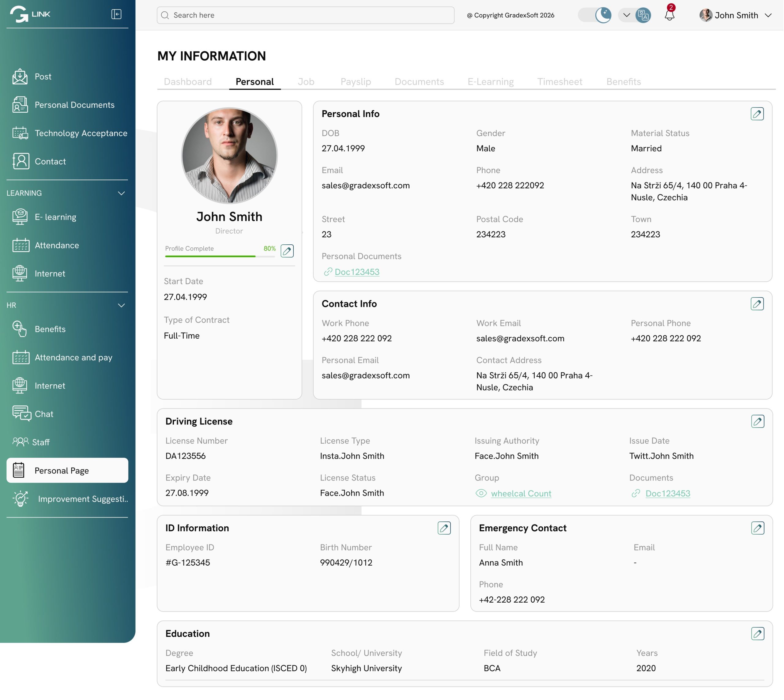Image resolution: width=784 pixels, height=700 pixels.
Task: Toggle the dark mode moon switch
Action: click(x=595, y=15)
